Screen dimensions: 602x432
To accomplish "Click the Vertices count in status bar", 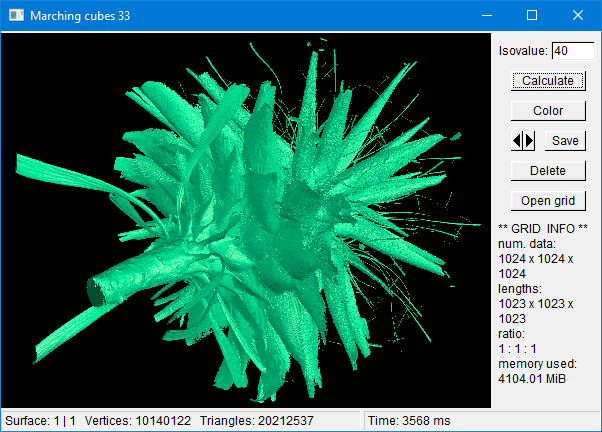I will click(138, 422).
